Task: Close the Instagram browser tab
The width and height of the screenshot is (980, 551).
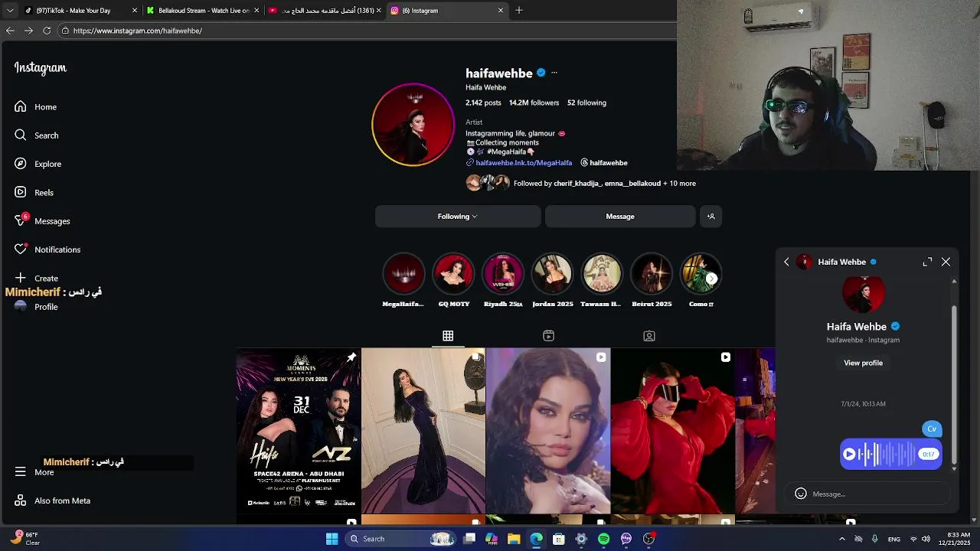Action: 501,11
